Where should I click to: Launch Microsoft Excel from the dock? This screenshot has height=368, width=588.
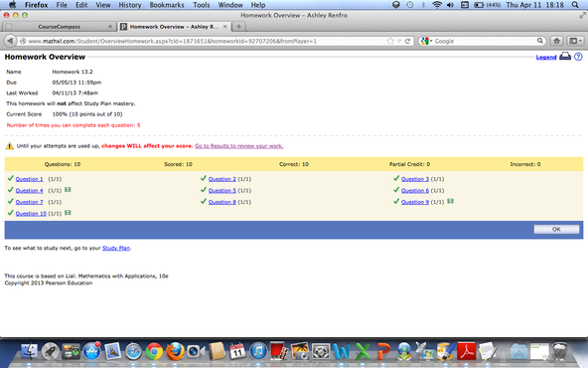(363, 352)
